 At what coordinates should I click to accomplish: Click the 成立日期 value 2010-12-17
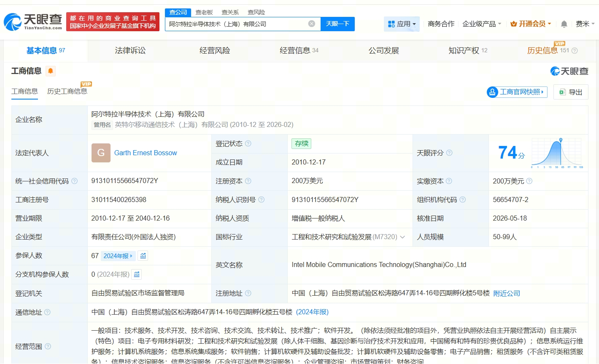click(309, 162)
